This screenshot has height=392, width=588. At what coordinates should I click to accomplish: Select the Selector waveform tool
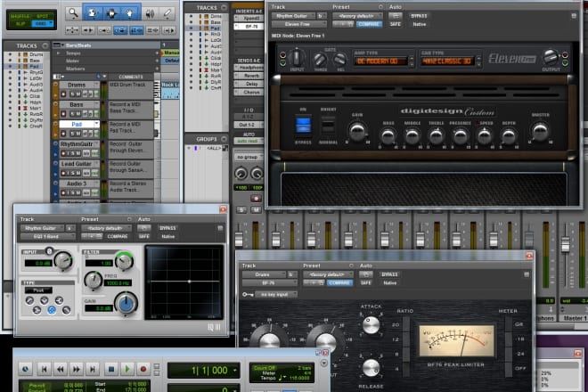tap(111, 13)
